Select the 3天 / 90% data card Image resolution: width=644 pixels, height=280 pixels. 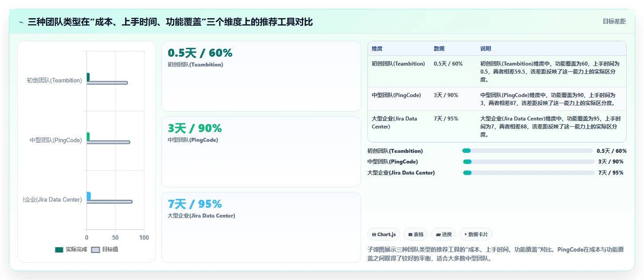point(261,152)
